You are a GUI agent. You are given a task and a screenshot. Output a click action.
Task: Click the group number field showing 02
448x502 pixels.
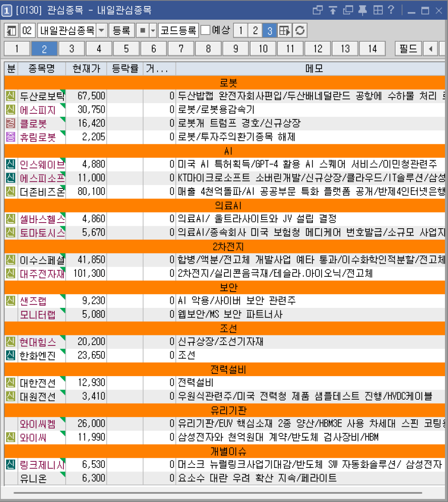tap(27, 31)
